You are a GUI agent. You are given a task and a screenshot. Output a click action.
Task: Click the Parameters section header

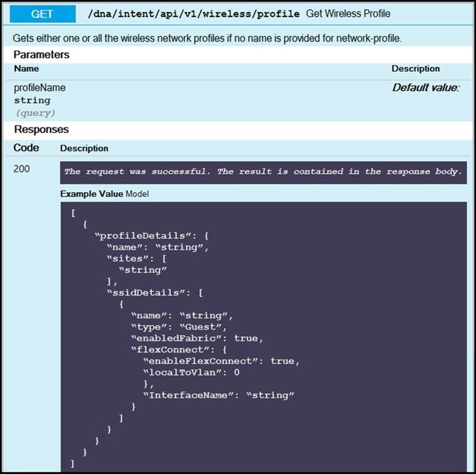[x=42, y=54]
